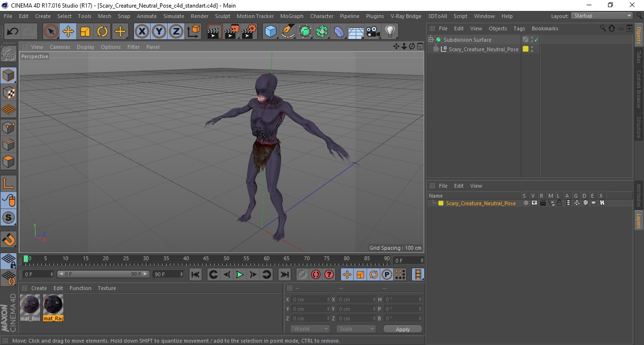The width and height of the screenshot is (644, 345).
Task: Toggle Enable Axis mode
Action: (x=9, y=183)
